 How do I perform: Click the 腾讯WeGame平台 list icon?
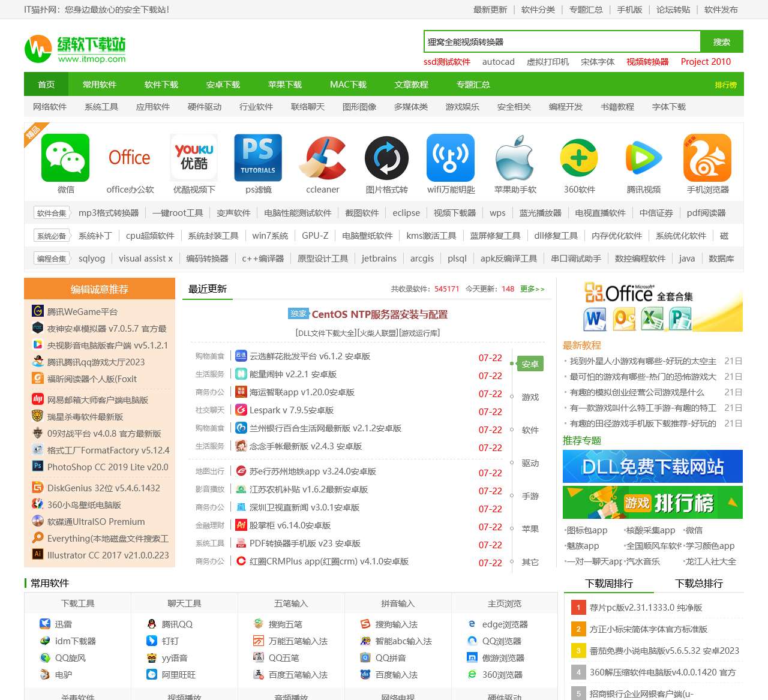[x=38, y=311]
